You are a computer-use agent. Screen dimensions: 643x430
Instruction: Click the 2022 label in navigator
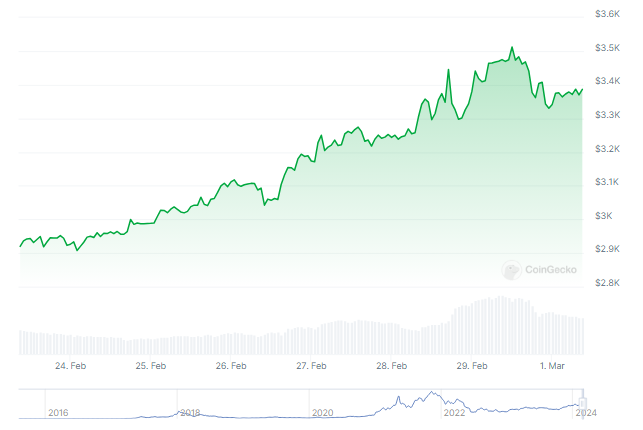(x=454, y=412)
